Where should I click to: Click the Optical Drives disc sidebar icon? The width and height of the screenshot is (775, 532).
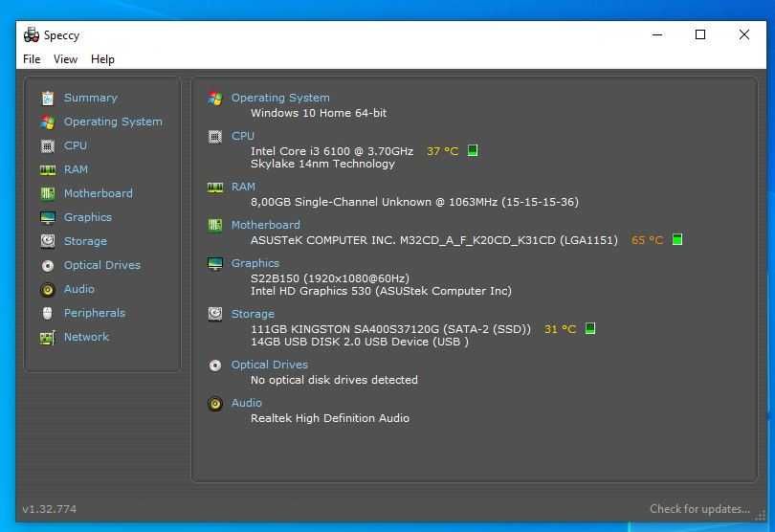click(x=48, y=265)
